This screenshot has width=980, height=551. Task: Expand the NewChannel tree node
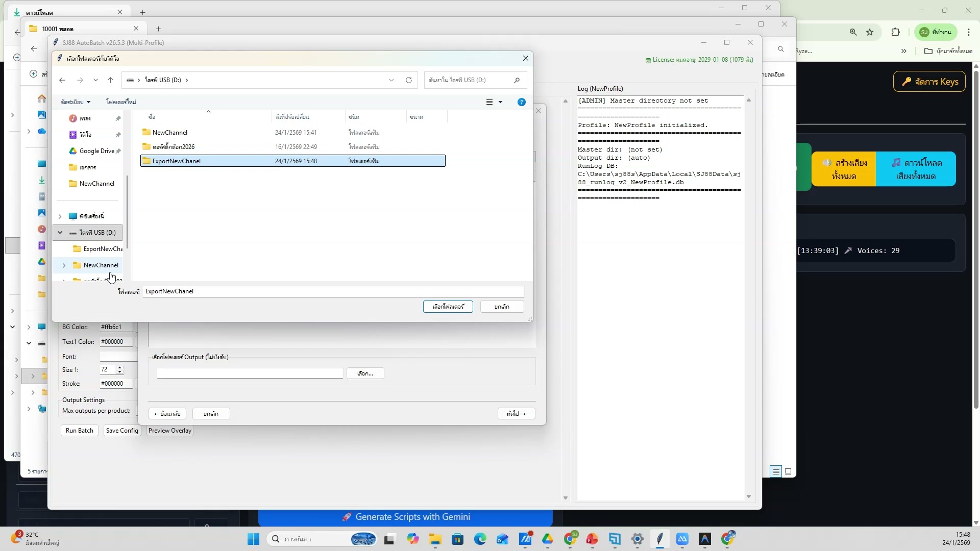64,265
